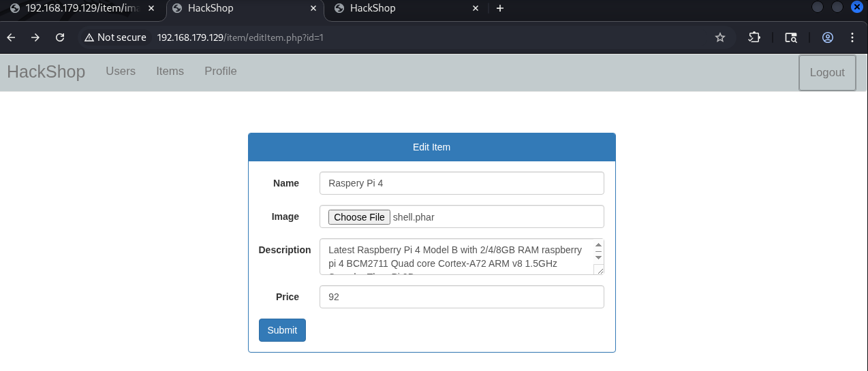
Task: Open the Users navigation link
Action: 121,71
